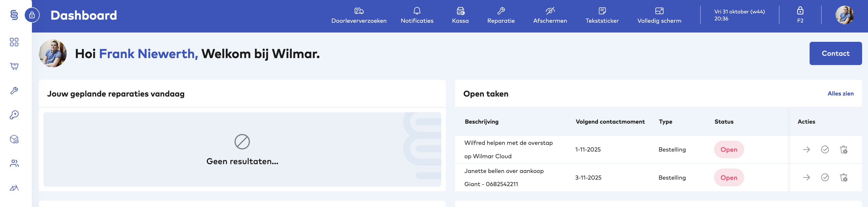Viewport: 868px width, 207px height.
Task: Switch to Volledig scherm mode
Action: pos(659,15)
